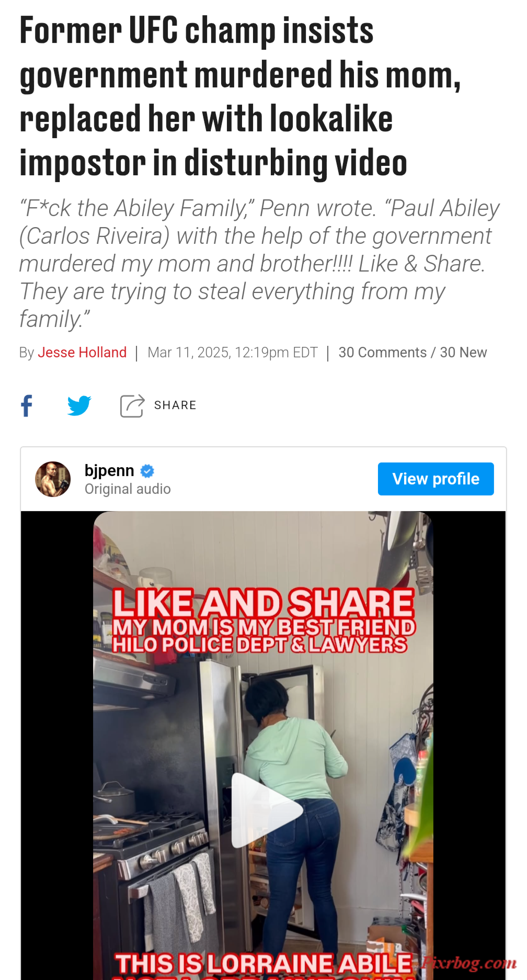Image resolution: width=527 pixels, height=980 pixels.
Task: Click the View profile button
Action: pos(436,479)
